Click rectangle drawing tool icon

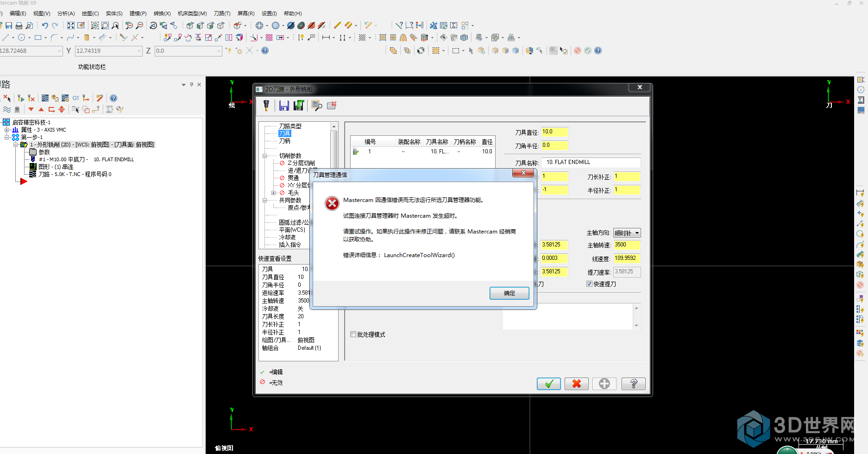click(x=38, y=38)
